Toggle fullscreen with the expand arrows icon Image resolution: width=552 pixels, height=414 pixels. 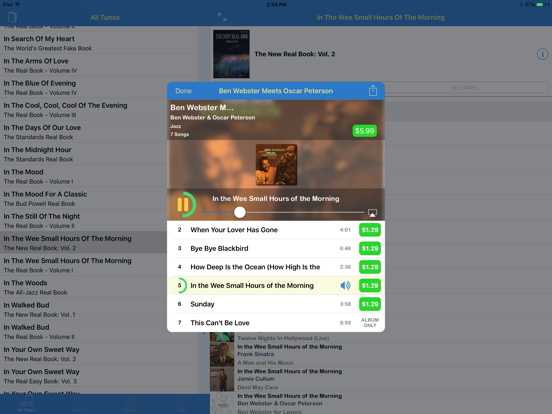222,17
